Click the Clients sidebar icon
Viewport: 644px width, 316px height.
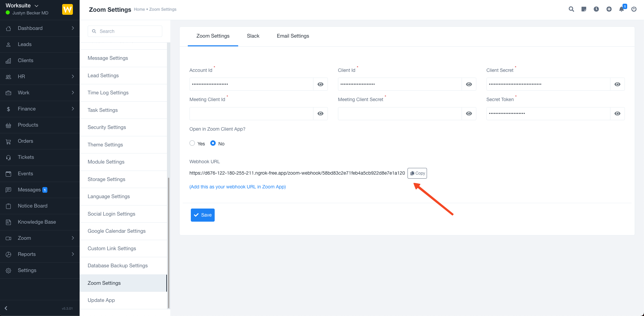coord(8,61)
